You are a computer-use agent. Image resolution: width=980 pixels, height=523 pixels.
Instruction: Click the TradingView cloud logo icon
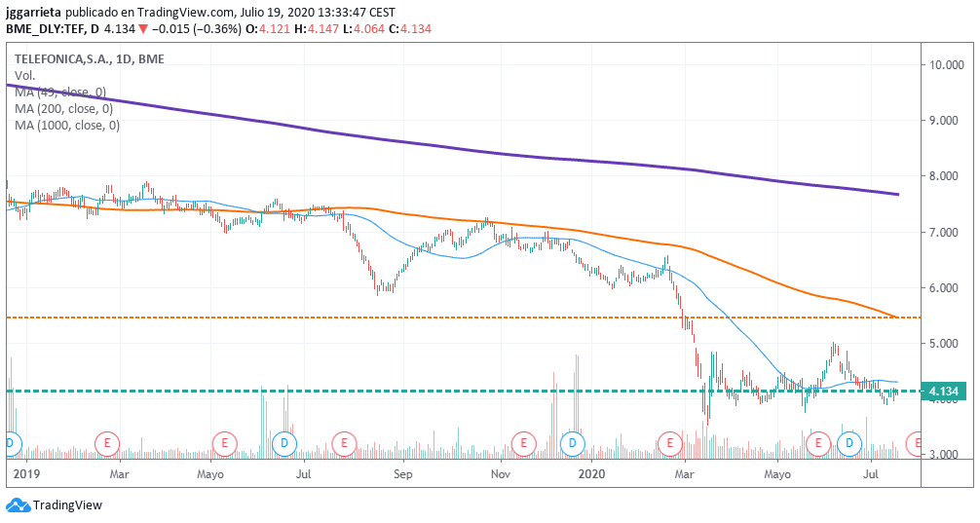click(18, 504)
